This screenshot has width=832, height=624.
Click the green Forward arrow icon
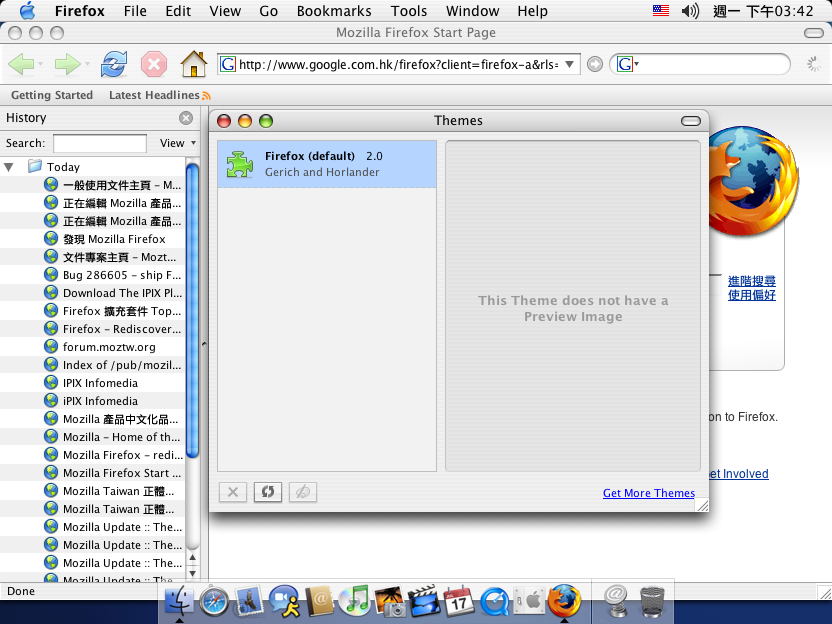point(67,65)
